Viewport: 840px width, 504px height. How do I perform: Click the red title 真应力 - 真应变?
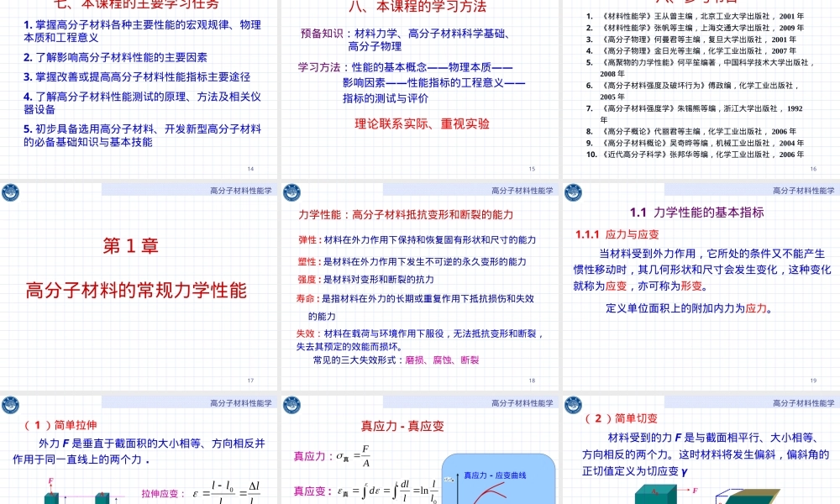coord(402,426)
